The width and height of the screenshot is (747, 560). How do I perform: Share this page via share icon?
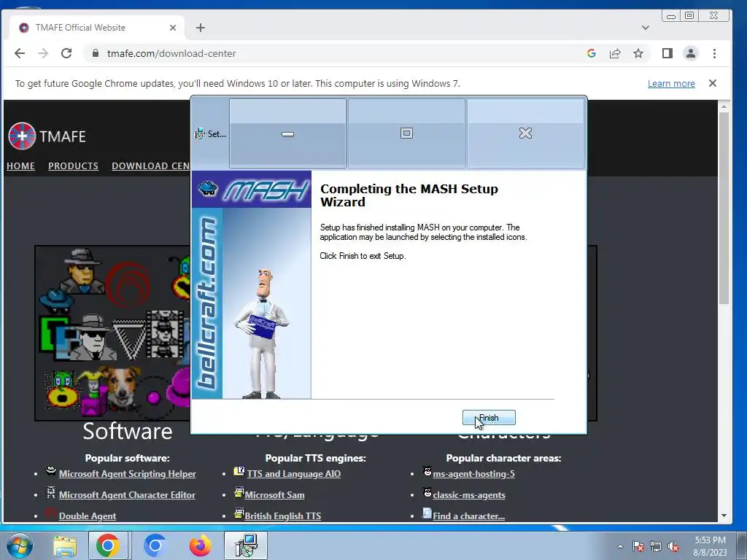point(615,53)
